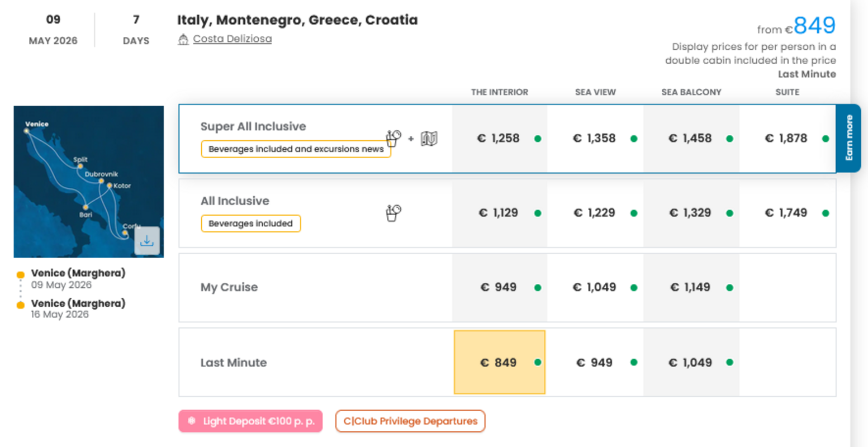Click the Light Deposit €100 button

250,421
